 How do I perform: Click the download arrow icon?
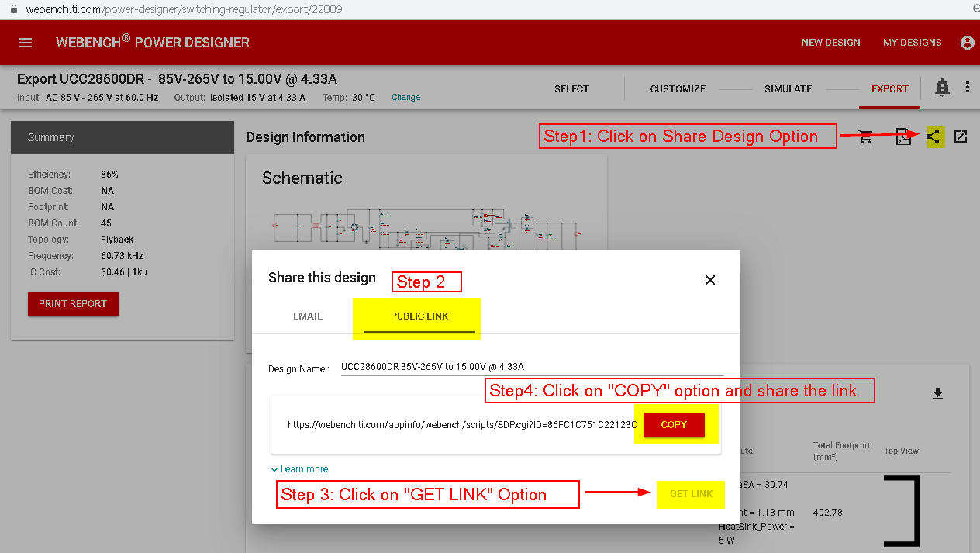click(938, 394)
